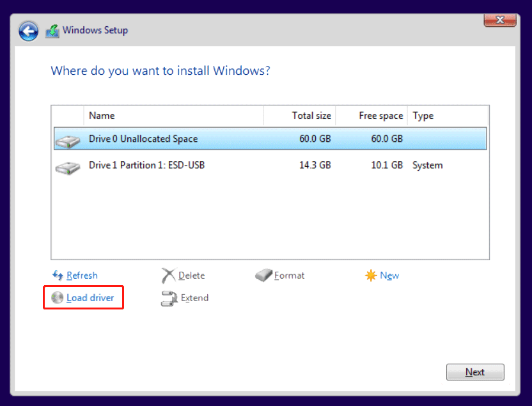The height and width of the screenshot is (406, 532).
Task: Proceed with the Next button
Action: (x=475, y=372)
